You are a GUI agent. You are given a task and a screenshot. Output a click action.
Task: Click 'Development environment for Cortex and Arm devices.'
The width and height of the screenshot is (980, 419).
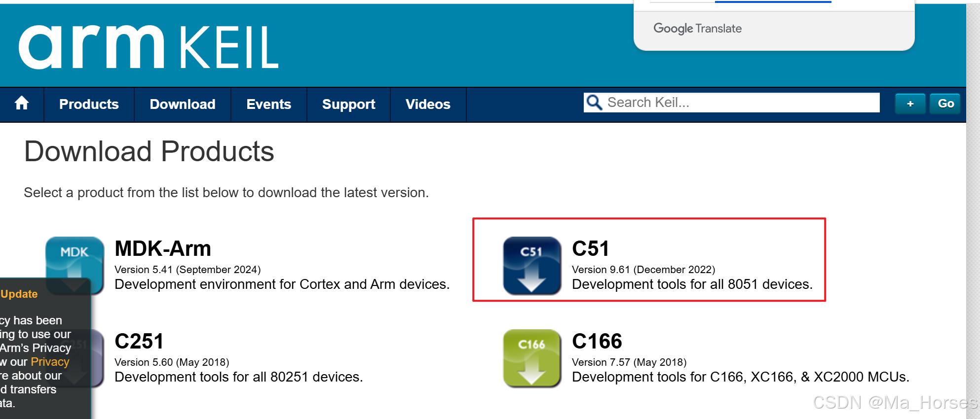click(x=282, y=284)
